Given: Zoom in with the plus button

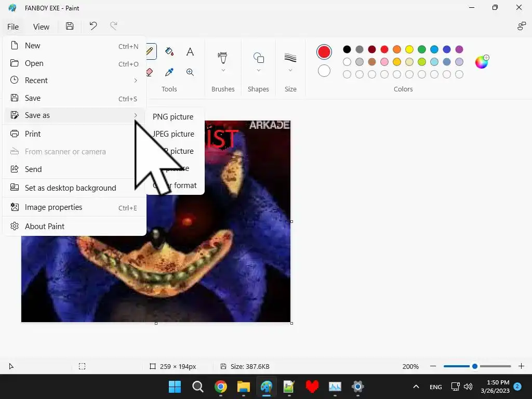Looking at the screenshot, I should pos(521,366).
